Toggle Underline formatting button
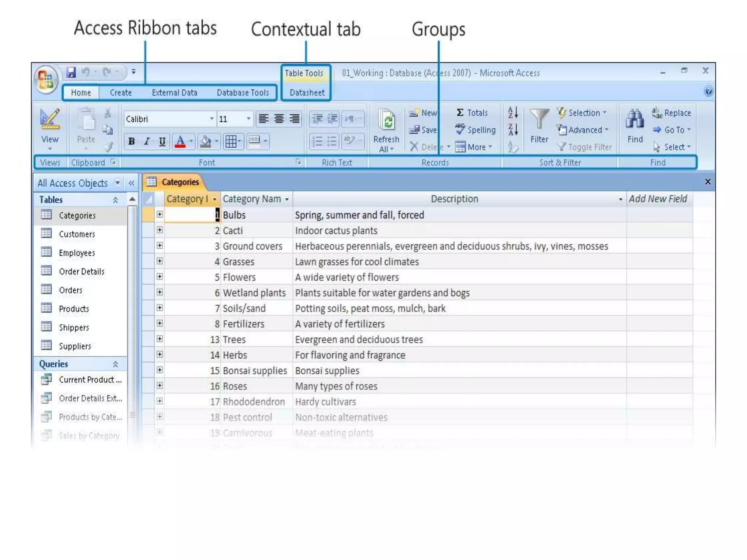747x560 pixels. pyautogui.click(x=162, y=141)
